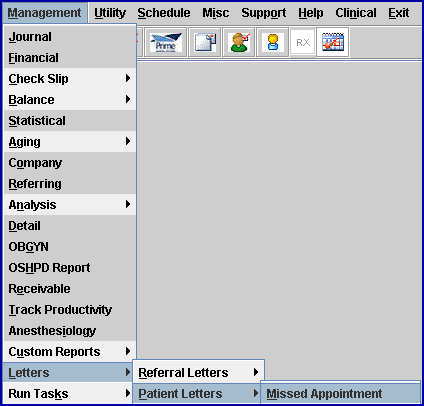Open the Analysis submenu
Screen dimensions: 424x406
pyautogui.click(x=70, y=205)
